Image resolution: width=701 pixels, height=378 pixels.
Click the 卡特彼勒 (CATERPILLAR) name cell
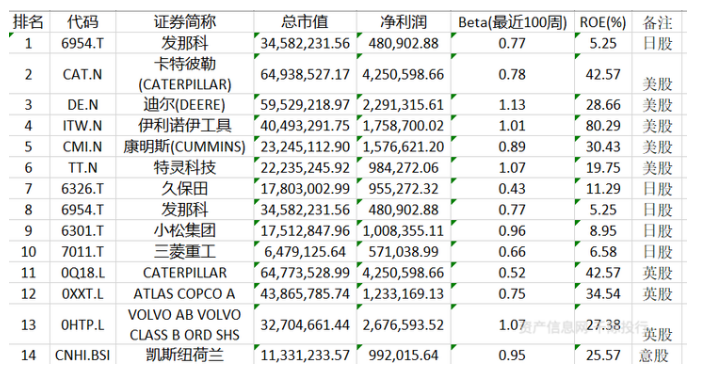(x=185, y=74)
